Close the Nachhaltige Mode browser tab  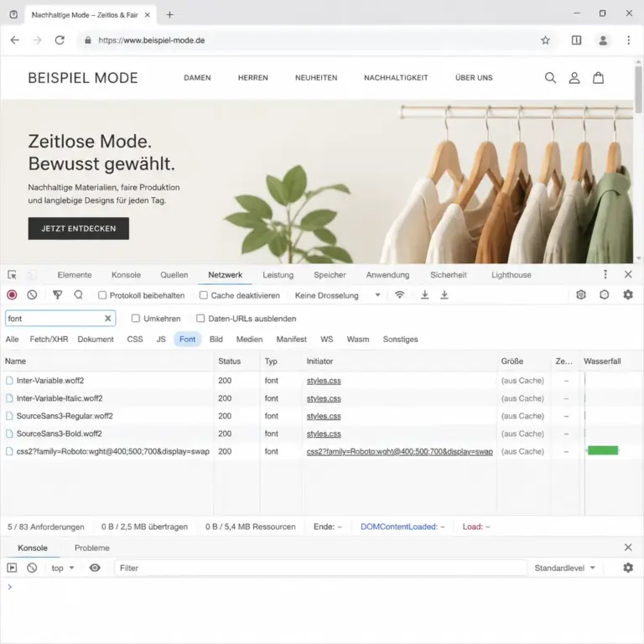pyautogui.click(x=148, y=15)
